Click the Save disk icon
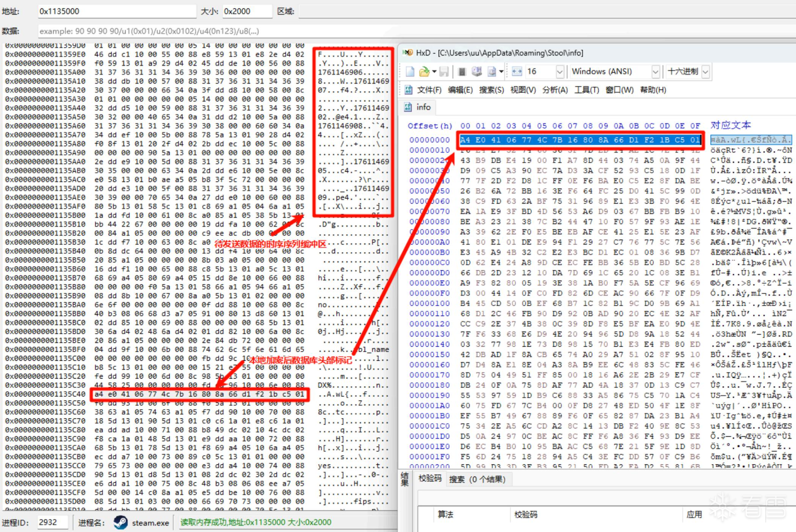The width and height of the screenshot is (796, 532). point(444,72)
